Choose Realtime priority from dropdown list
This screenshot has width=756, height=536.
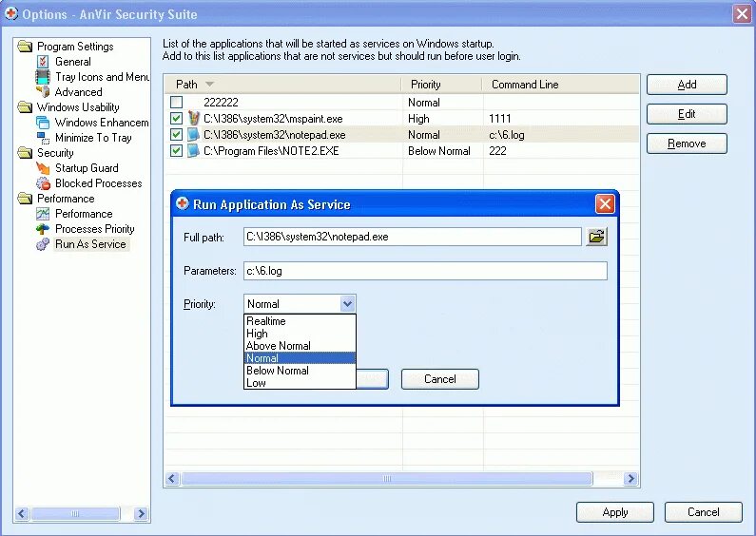[300, 321]
